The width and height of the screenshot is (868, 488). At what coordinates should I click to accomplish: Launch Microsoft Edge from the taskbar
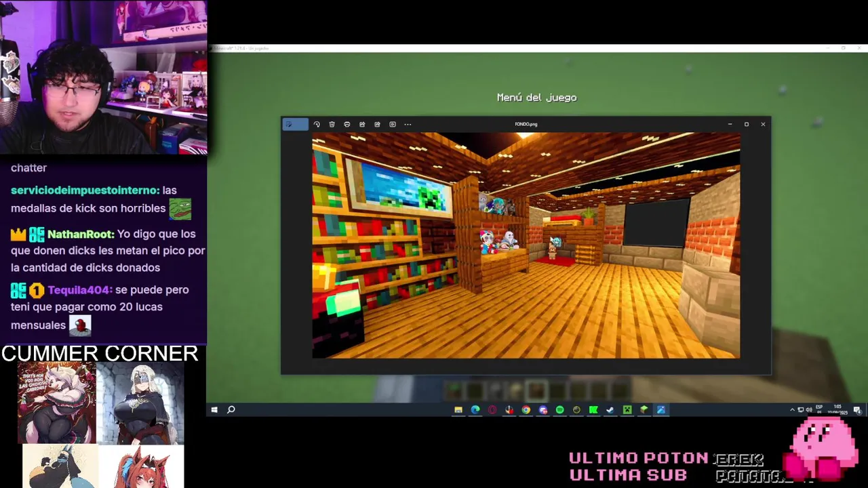475,409
